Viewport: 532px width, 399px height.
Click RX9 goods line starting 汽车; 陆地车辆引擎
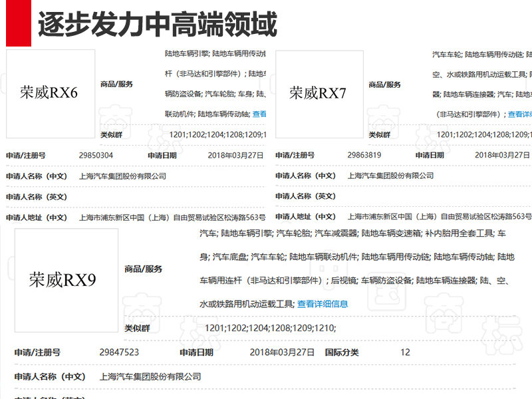tap(352, 233)
